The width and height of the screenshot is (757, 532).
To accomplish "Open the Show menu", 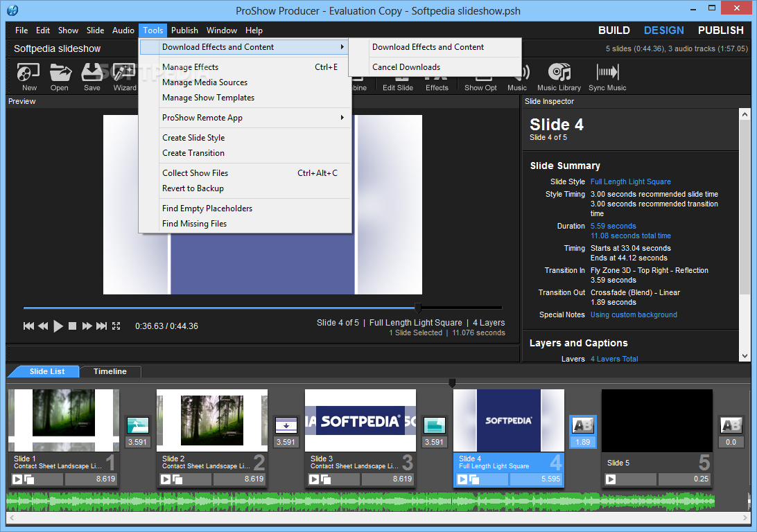I will pyautogui.click(x=68, y=30).
